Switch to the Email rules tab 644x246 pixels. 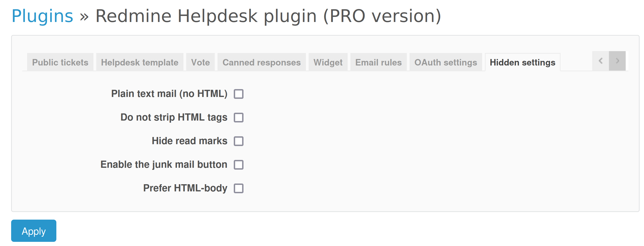click(x=378, y=62)
